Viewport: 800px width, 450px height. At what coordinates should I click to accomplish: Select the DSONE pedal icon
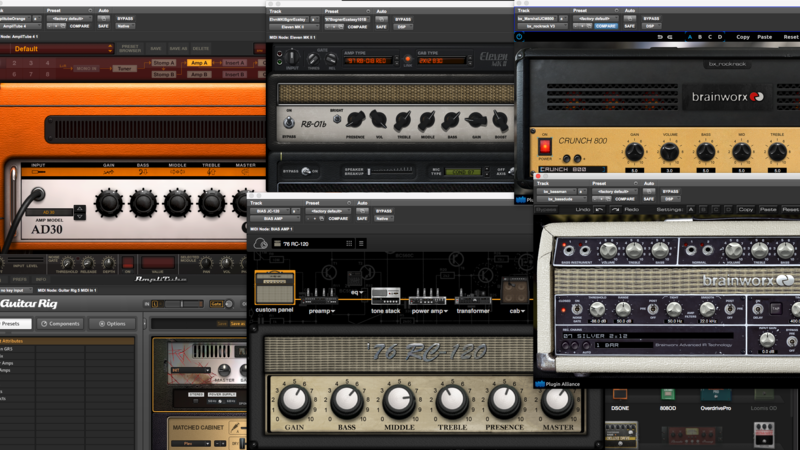point(620,395)
